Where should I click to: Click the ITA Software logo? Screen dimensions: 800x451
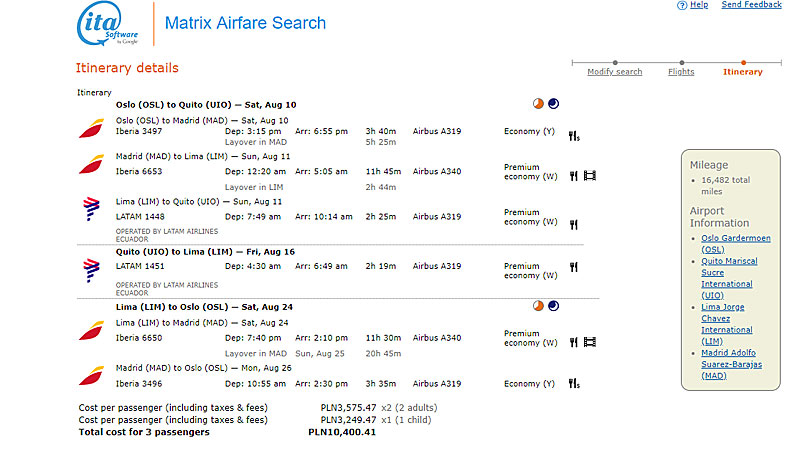click(108, 23)
